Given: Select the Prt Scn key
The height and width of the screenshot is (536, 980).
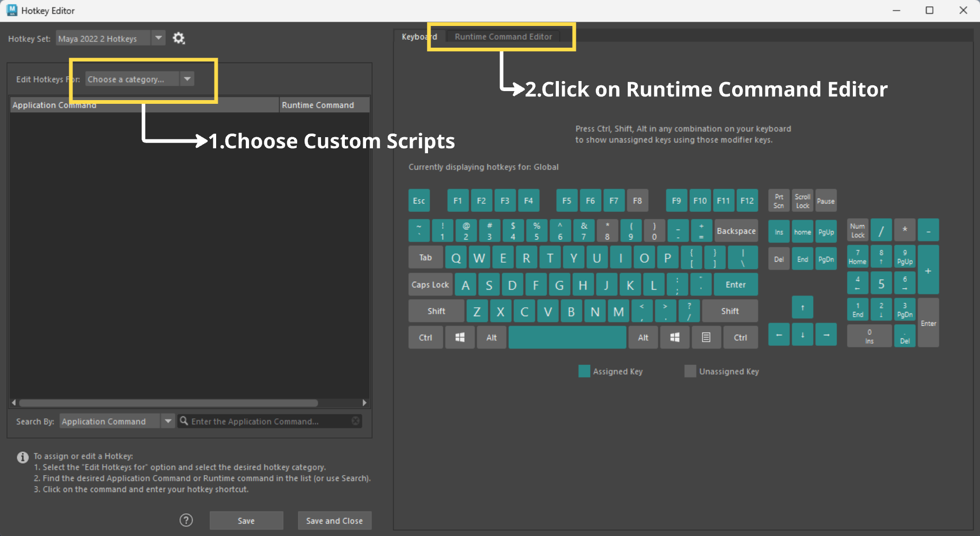Looking at the screenshot, I should click(x=779, y=201).
